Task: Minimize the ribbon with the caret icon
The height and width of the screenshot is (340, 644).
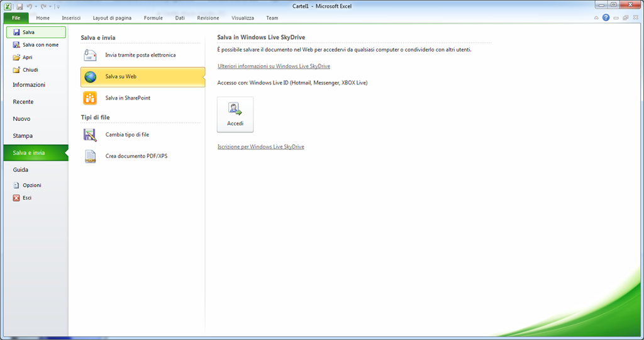Action: [x=596, y=18]
